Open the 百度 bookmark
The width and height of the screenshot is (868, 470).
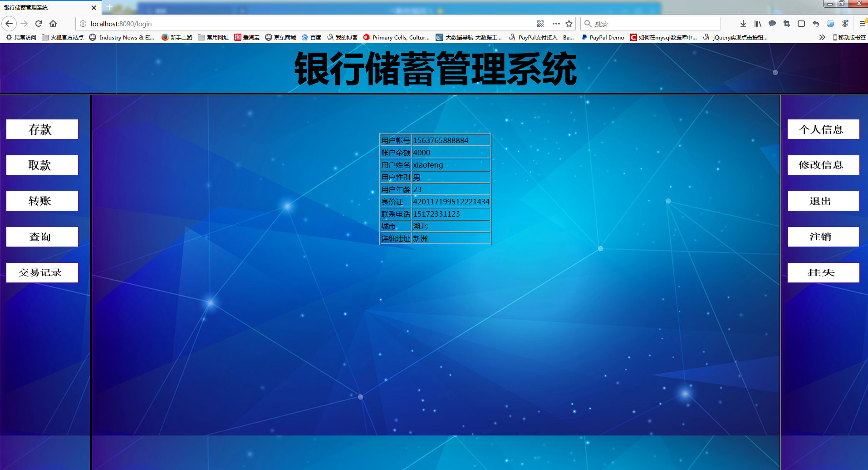point(312,37)
